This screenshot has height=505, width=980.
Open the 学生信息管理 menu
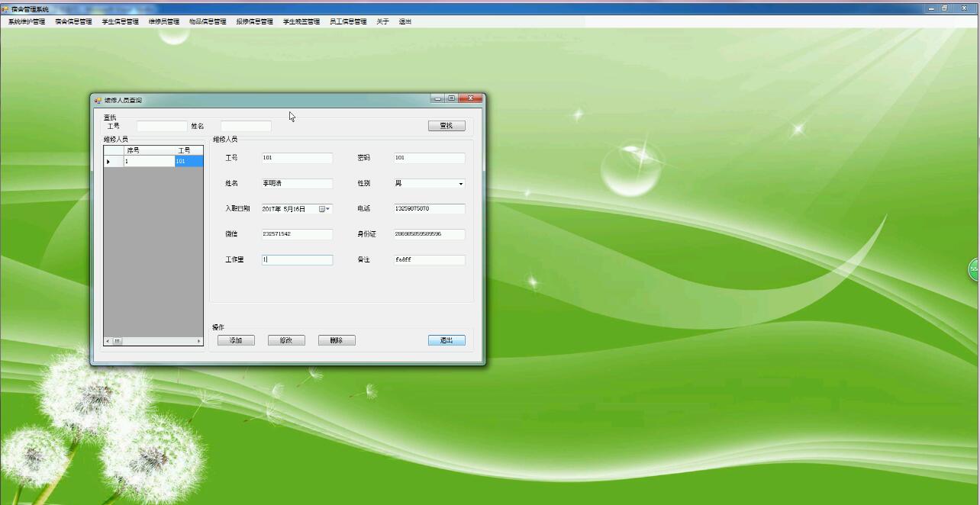click(121, 22)
